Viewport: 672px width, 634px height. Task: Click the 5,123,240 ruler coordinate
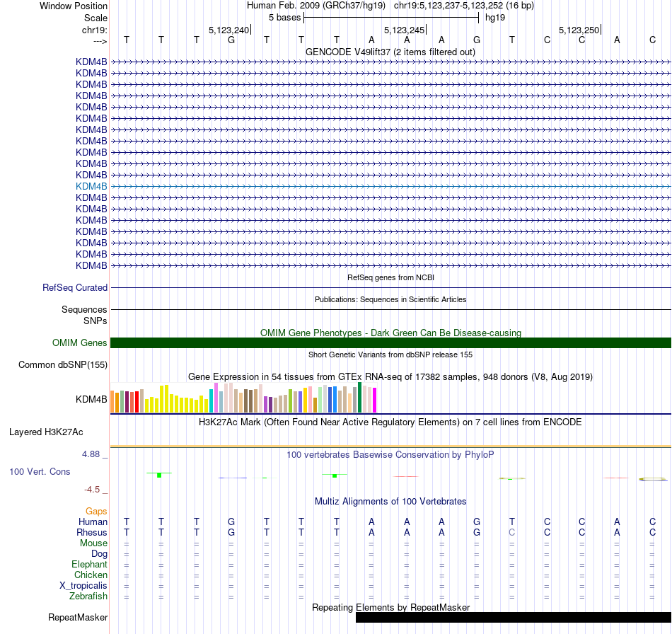tap(229, 30)
